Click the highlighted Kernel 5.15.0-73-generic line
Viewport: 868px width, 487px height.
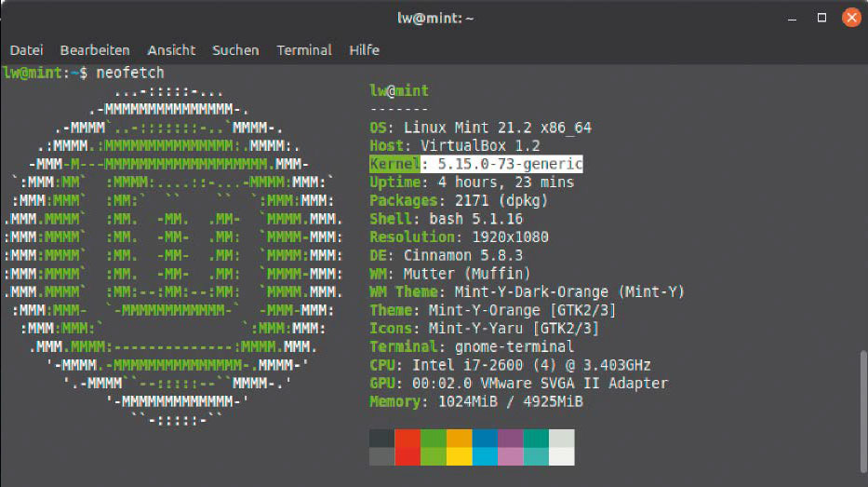click(476, 164)
